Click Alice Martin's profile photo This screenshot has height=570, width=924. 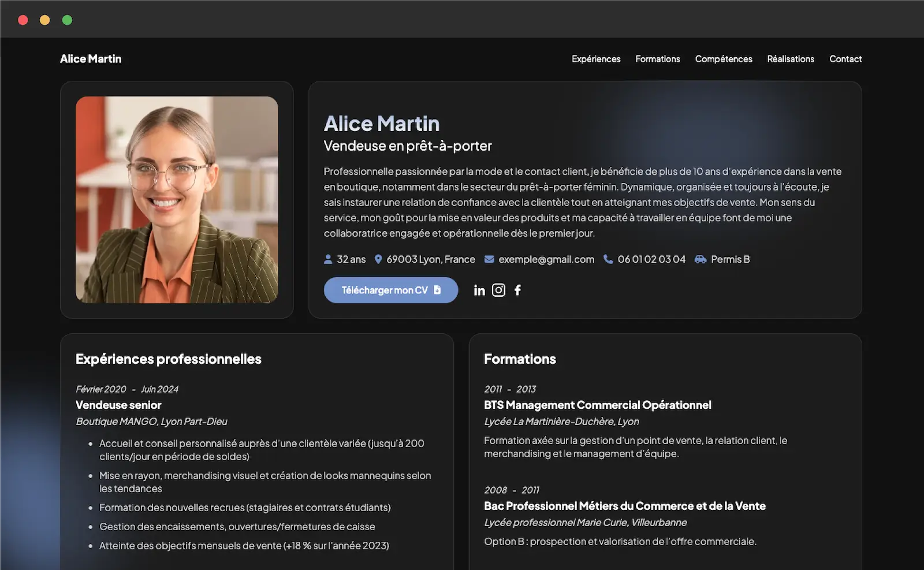point(177,200)
